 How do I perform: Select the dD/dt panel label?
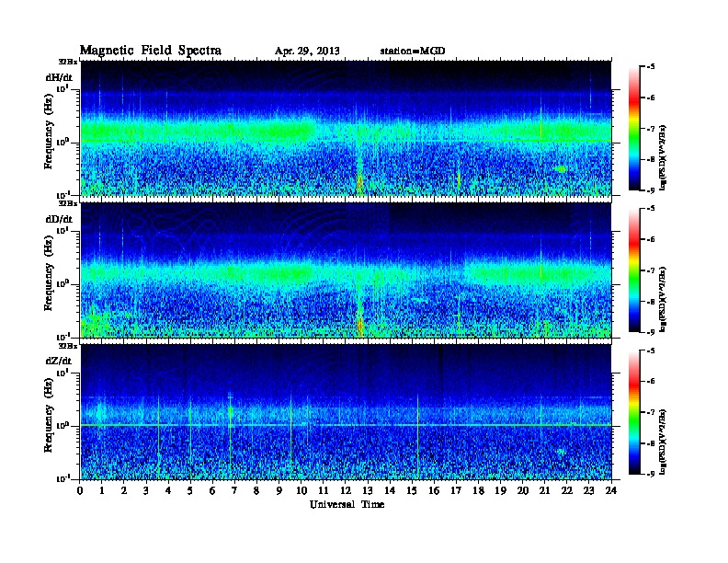[59, 219]
